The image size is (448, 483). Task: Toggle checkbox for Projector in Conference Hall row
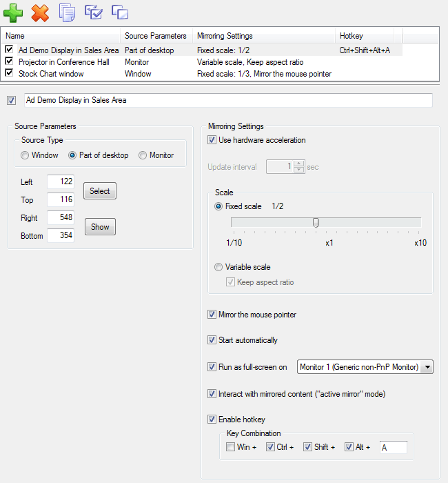coord(9,61)
